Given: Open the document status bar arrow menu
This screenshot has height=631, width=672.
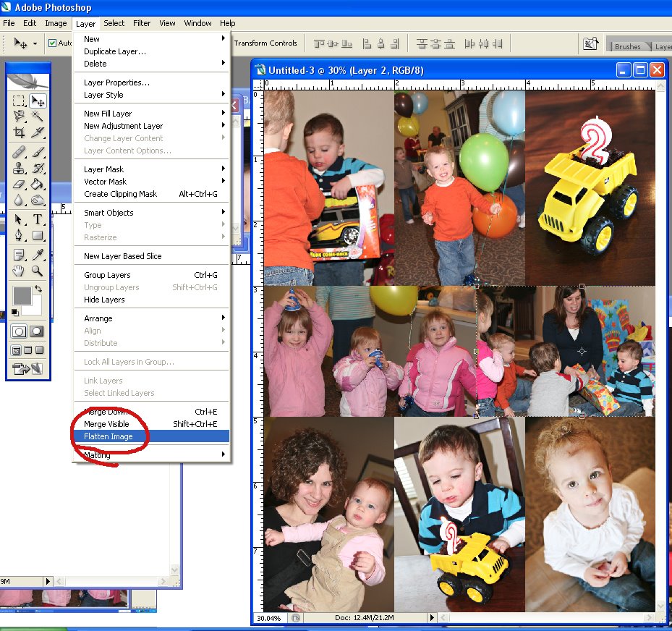Looking at the screenshot, I should [433, 618].
